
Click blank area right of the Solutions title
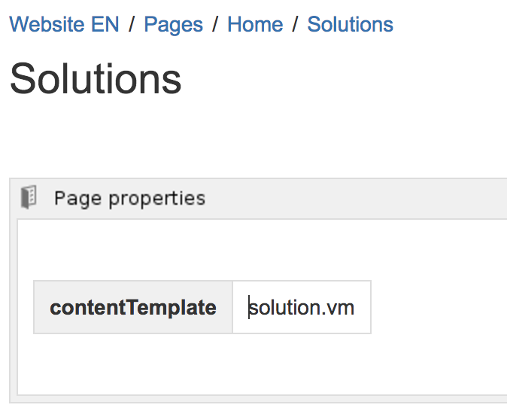coord(339,78)
